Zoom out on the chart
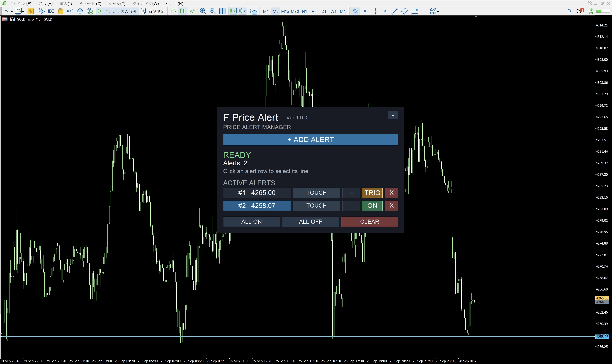This screenshot has width=612, height=364. pyautogui.click(x=213, y=11)
